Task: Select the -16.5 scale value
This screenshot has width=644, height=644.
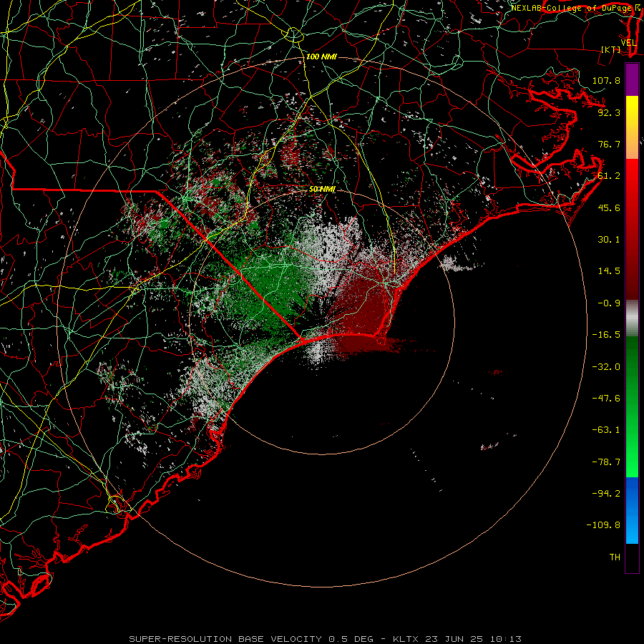Action: click(x=606, y=335)
